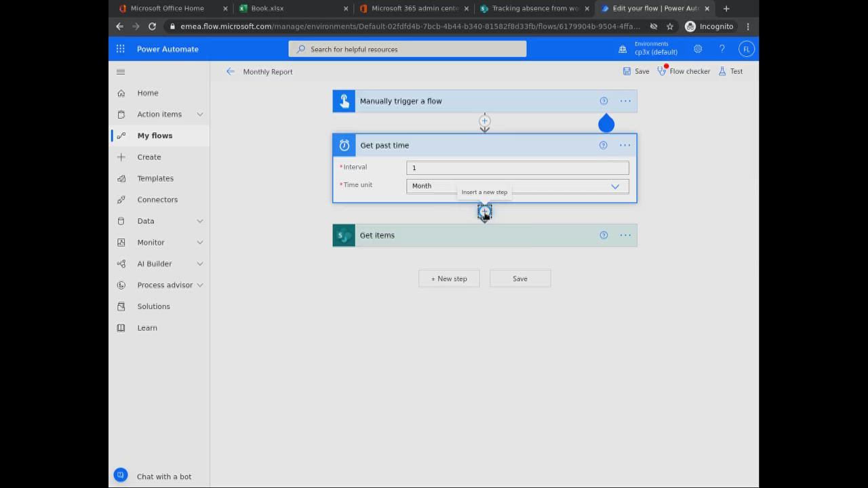Expand the AI Builder submenu chevron
Viewport: 868px width, 488px height.
pos(200,264)
